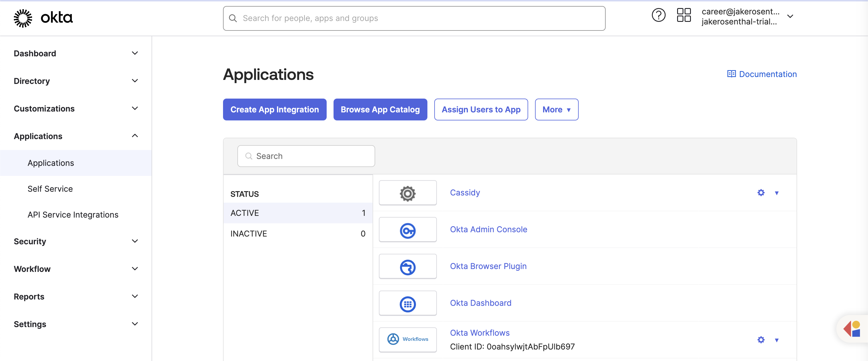868x361 pixels.
Task: Open settings gear for Okta Workflows
Action: pyautogui.click(x=761, y=340)
